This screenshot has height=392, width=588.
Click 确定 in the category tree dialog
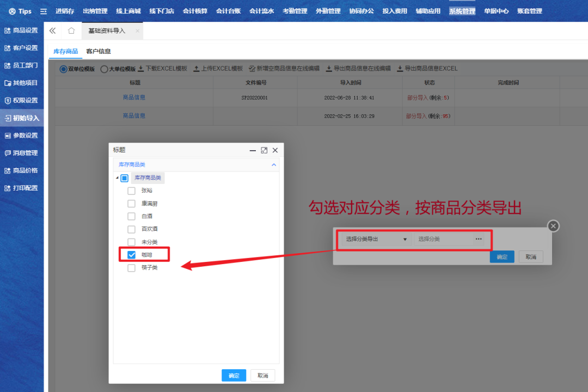tap(234, 376)
